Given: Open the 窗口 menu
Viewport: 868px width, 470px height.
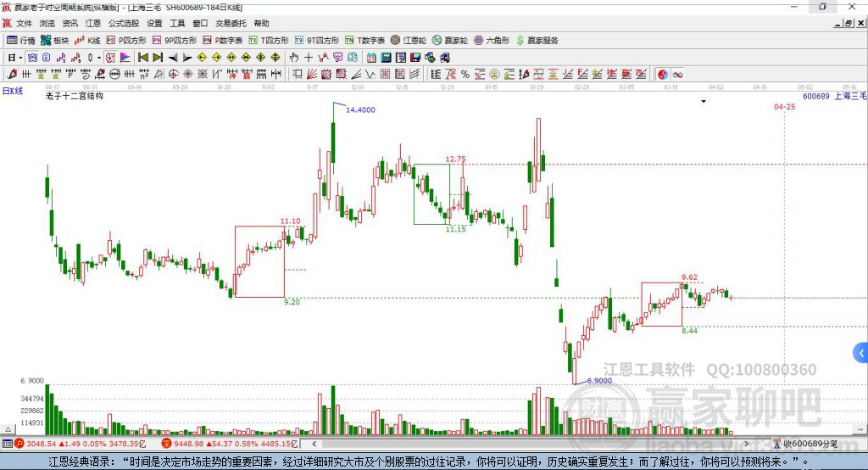Looking at the screenshot, I should coord(200,23).
